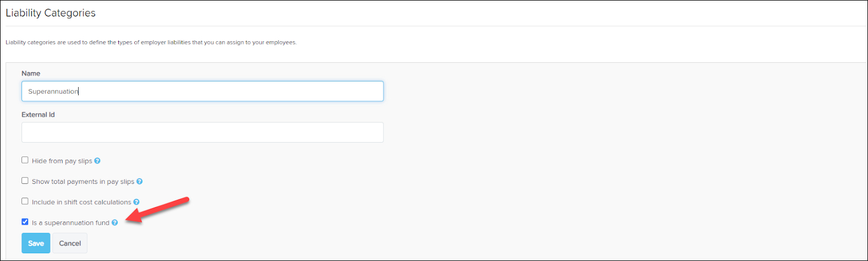Viewport: 868px width, 261px height.
Task: Click into the empty External Id field
Action: (x=202, y=133)
